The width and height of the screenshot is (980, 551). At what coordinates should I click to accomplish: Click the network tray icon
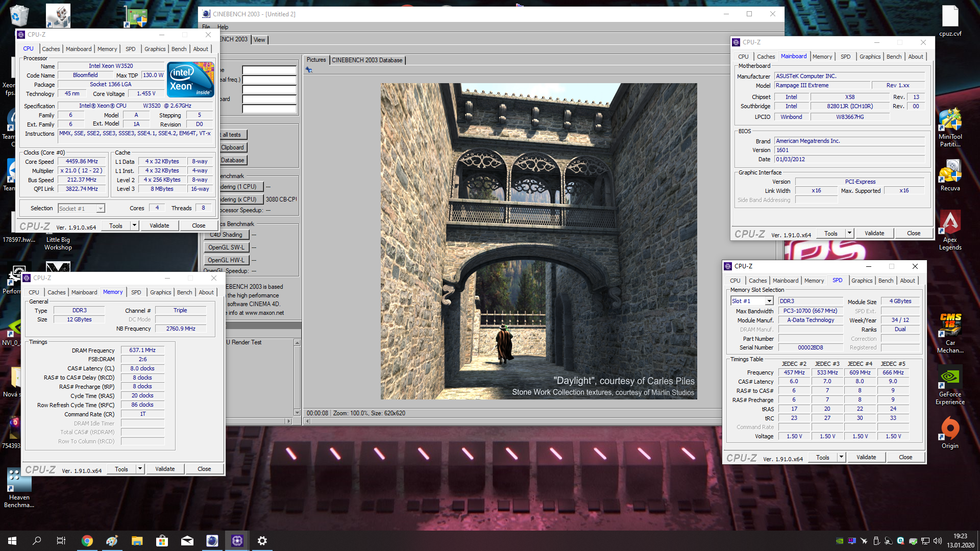[x=925, y=541]
